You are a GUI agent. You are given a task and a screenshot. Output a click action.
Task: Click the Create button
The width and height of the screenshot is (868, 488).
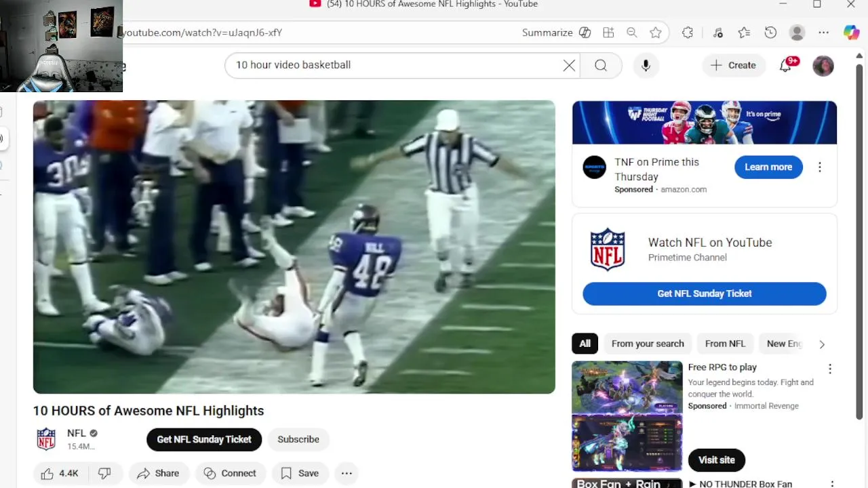[x=733, y=65]
